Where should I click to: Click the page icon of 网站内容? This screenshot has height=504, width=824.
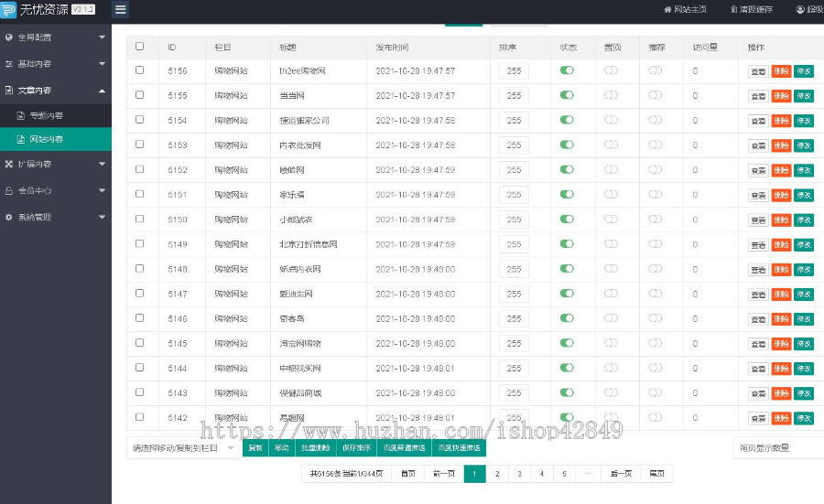[20, 139]
